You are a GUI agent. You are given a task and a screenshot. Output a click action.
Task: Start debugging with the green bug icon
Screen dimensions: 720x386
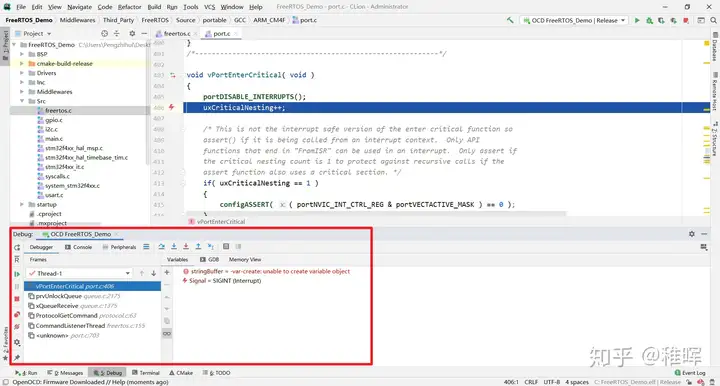click(649, 20)
